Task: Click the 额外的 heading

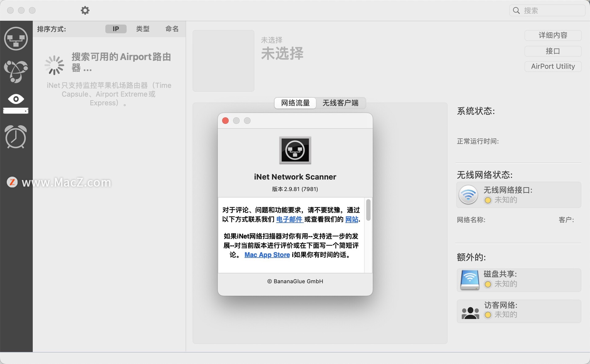Action: point(471,257)
